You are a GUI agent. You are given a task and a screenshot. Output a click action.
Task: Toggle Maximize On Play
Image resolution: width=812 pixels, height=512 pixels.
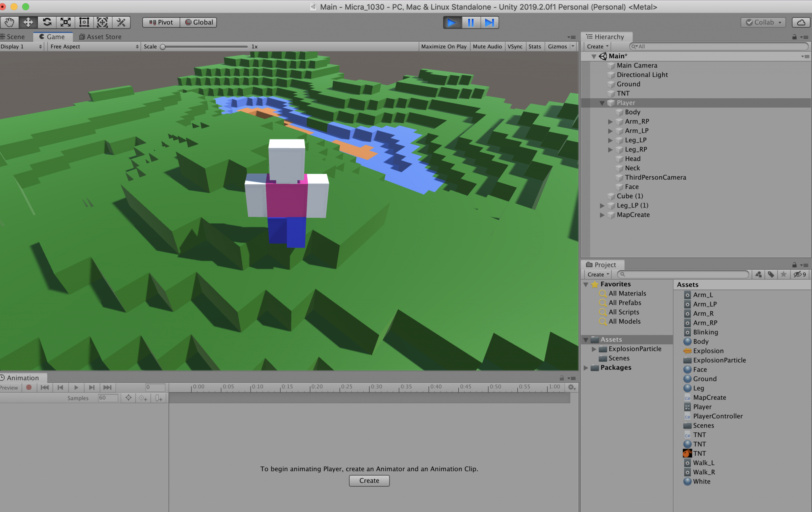[444, 46]
